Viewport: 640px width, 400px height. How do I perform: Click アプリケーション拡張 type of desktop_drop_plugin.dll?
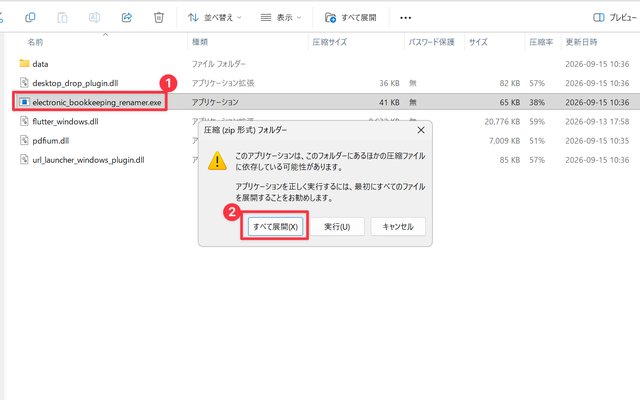pos(223,83)
